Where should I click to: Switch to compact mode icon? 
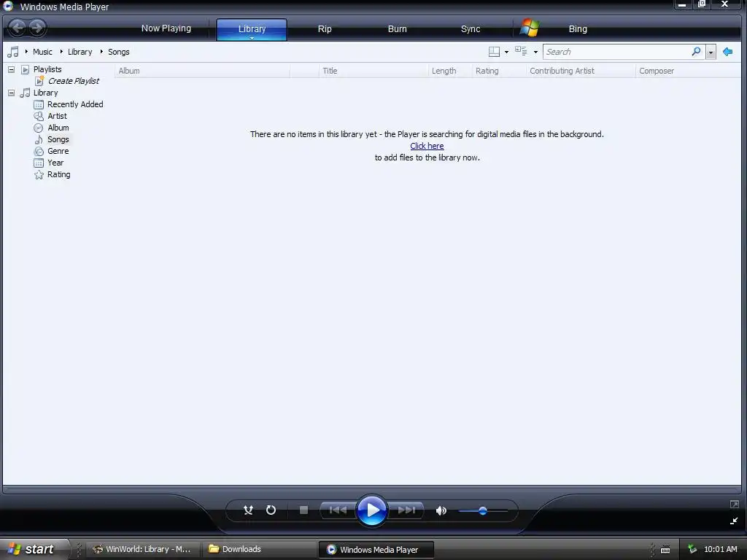pyautogui.click(x=734, y=521)
